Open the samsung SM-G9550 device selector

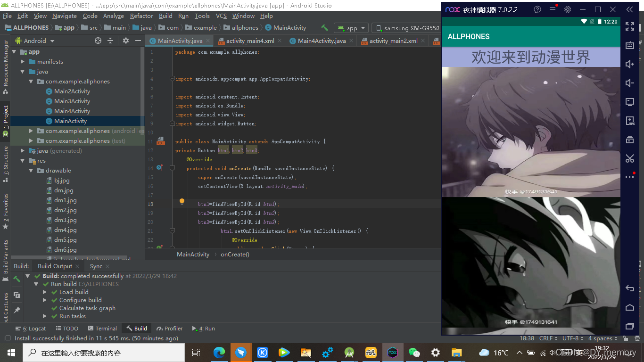[406, 28]
